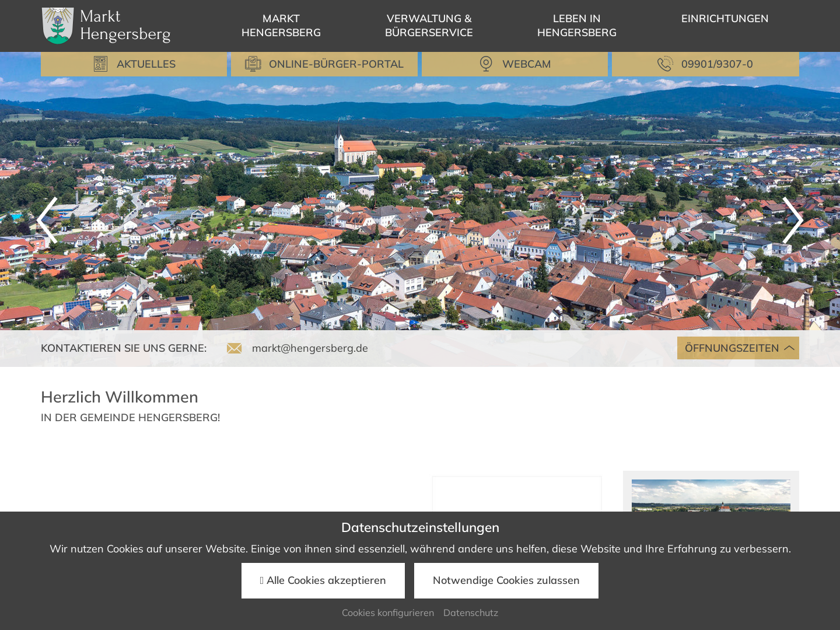
Task: Allow only necessary cookies
Action: click(x=506, y=580)
